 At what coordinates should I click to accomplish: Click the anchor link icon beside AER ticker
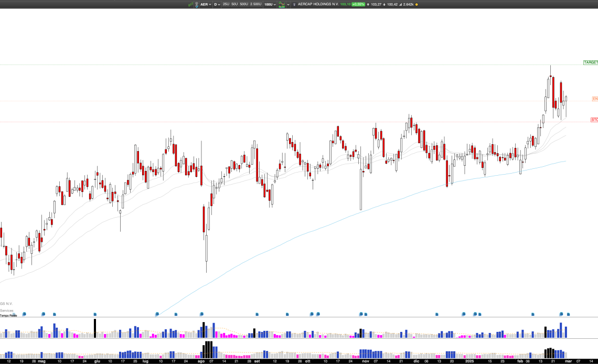point(197,4)
